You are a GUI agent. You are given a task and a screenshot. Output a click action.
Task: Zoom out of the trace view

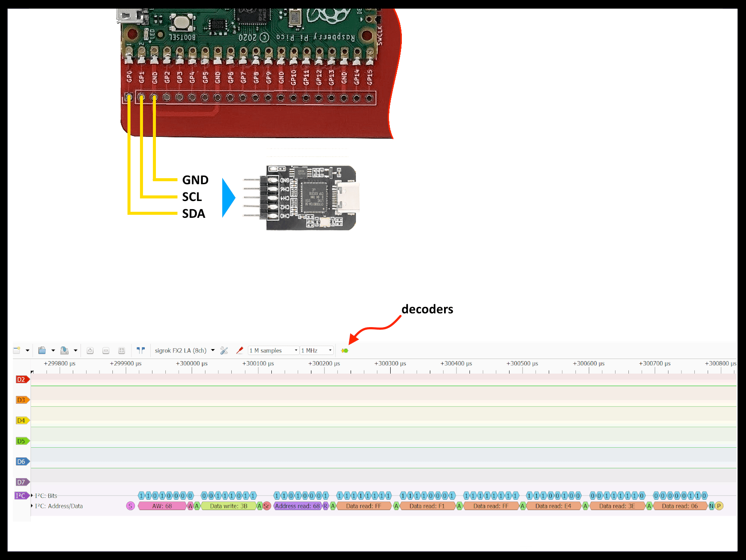coord(106,350)
